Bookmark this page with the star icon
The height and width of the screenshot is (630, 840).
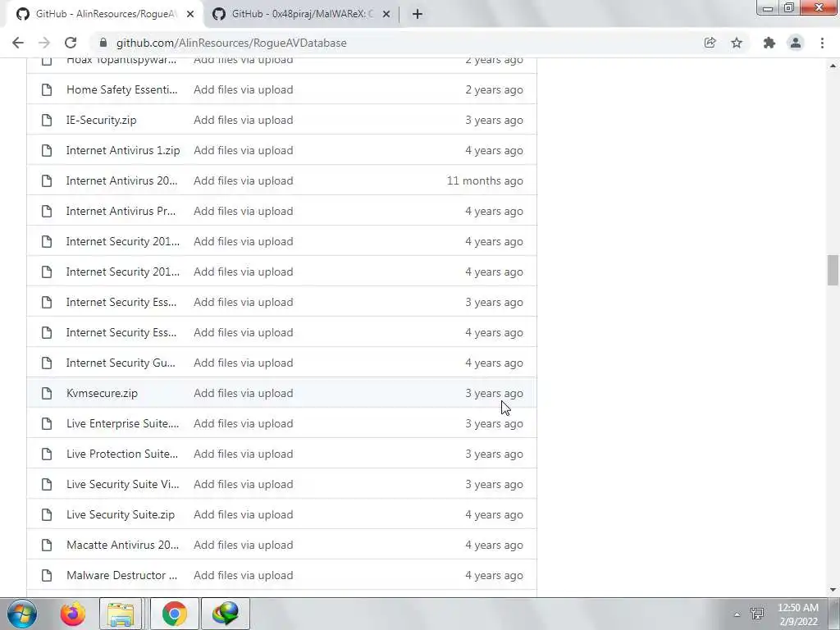click(x=737, y=43)
